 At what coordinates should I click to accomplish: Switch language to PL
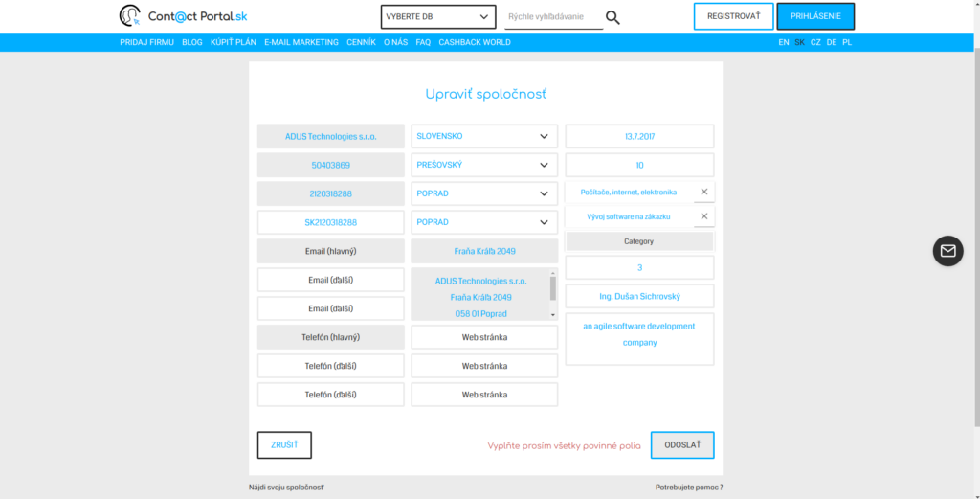pos(847,42)
